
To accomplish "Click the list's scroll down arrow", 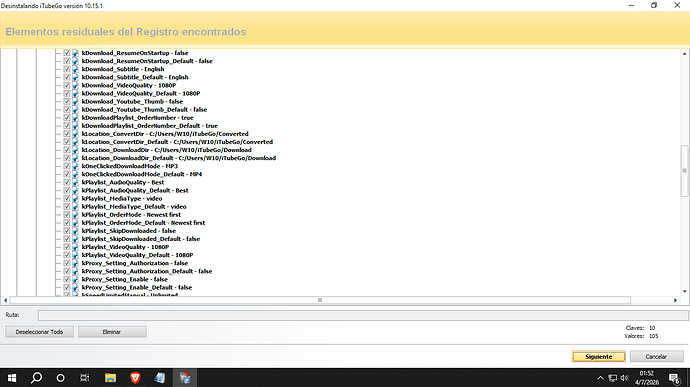I will click(684, 291).
